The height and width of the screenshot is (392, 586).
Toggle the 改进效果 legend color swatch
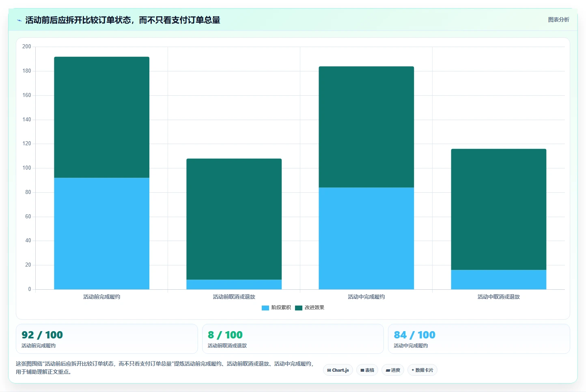[299, 308]
